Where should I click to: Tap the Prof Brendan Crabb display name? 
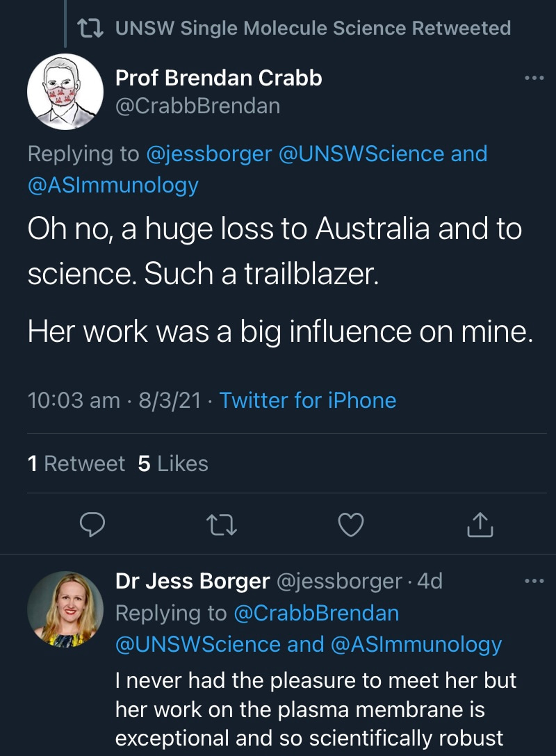(x=218, y=78)
